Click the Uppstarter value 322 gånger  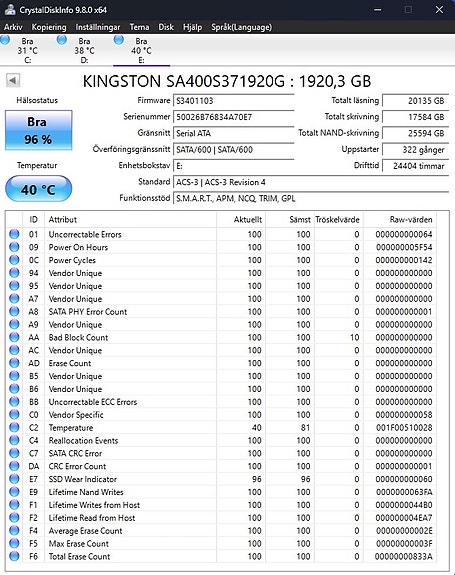tap(416, 149)
